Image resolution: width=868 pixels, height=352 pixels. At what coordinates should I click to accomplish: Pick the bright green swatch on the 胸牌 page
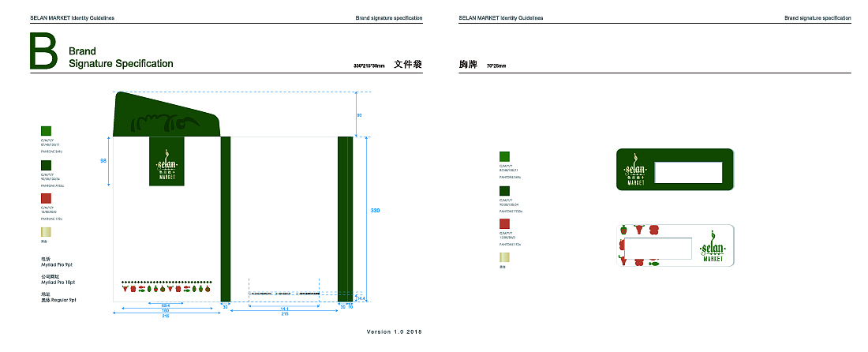[504, 156]
